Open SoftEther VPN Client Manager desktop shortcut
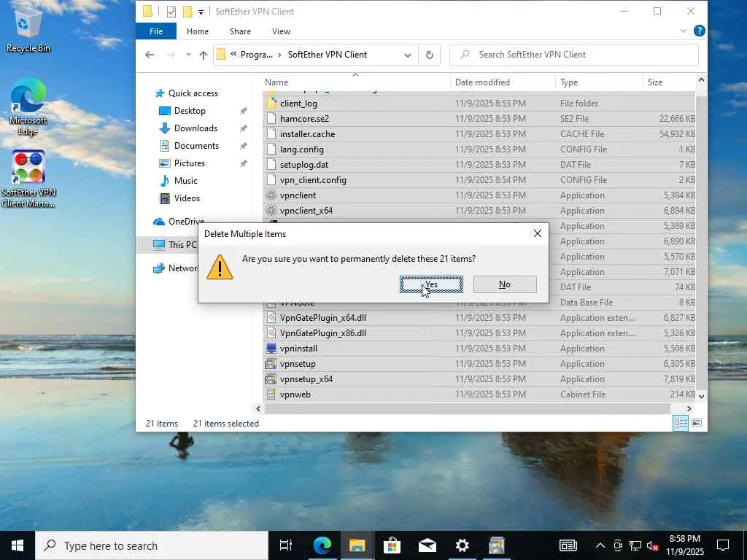 tap(28, 179)
